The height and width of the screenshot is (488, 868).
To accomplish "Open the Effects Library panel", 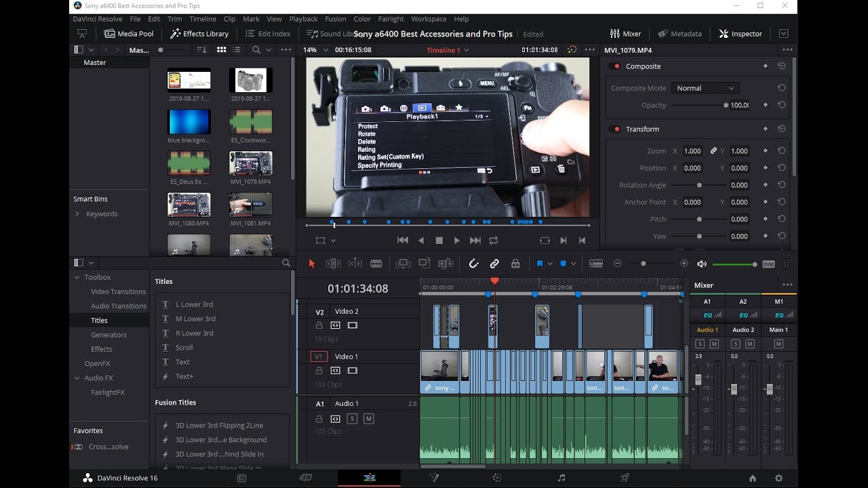I will tap(199, 33).
